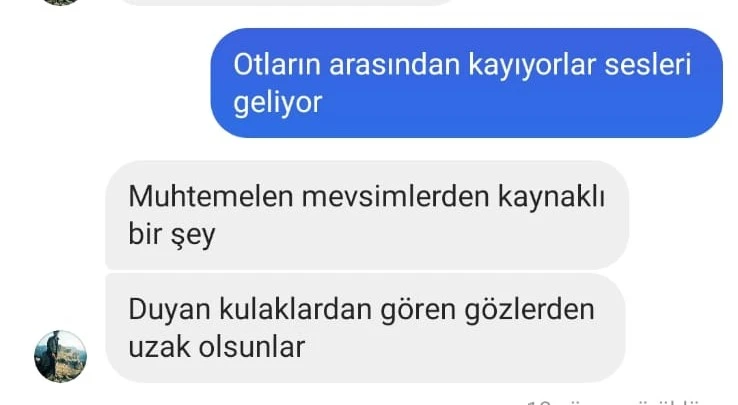
Task: Tap the seen status text at bottom
Action: (612, 403)
